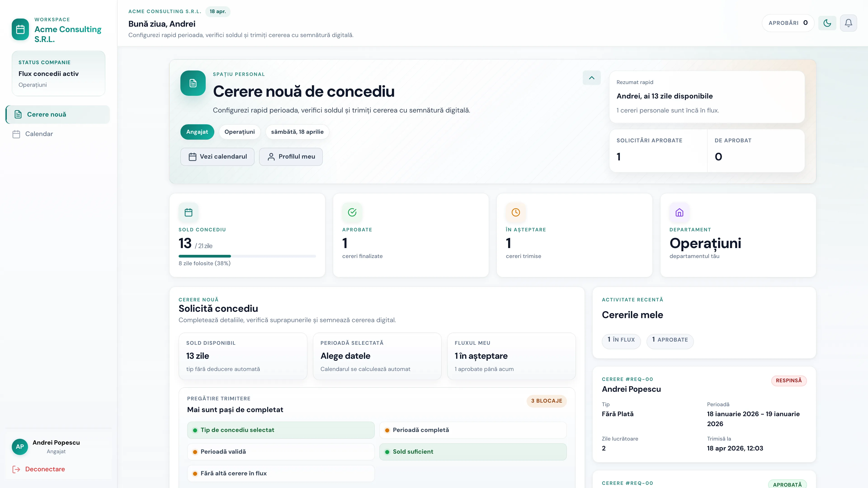Click De aprobat count tile
Image resolution: width=868 pixels, height=488 pixels.
tap(756, 150)
